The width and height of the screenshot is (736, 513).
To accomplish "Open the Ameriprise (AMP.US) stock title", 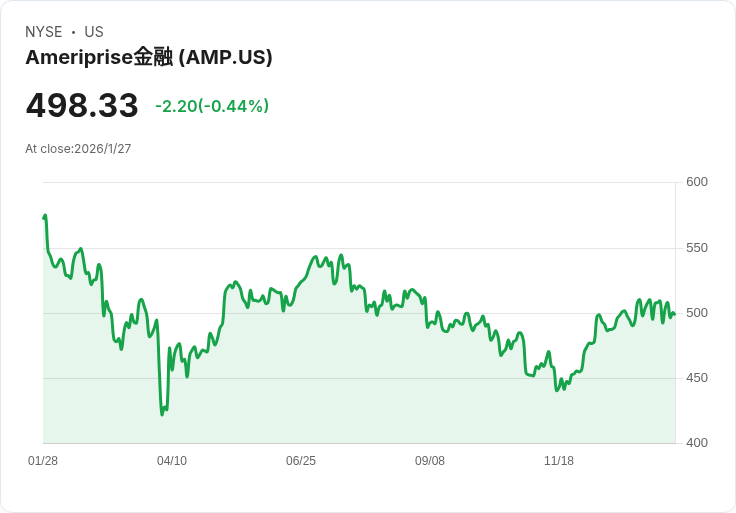I will (149, 57).
